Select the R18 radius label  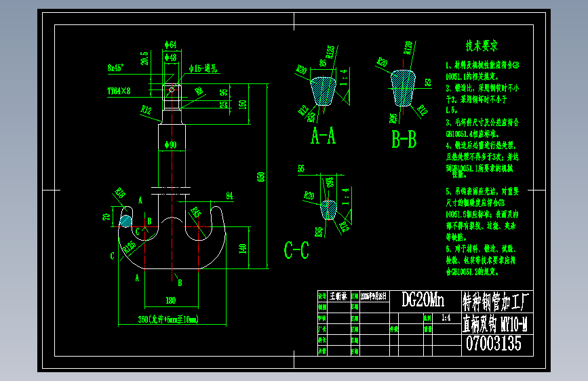point(120,193)
